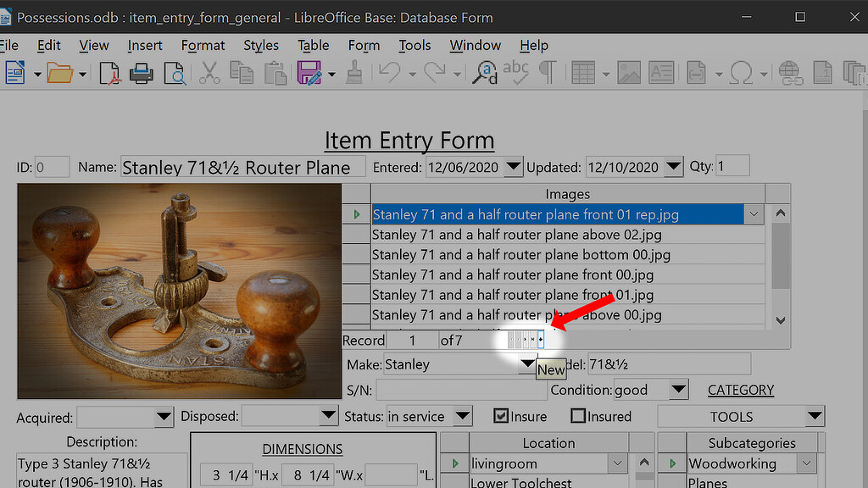
Task: Export the form directly as PDF
Action: coord(108,73)
